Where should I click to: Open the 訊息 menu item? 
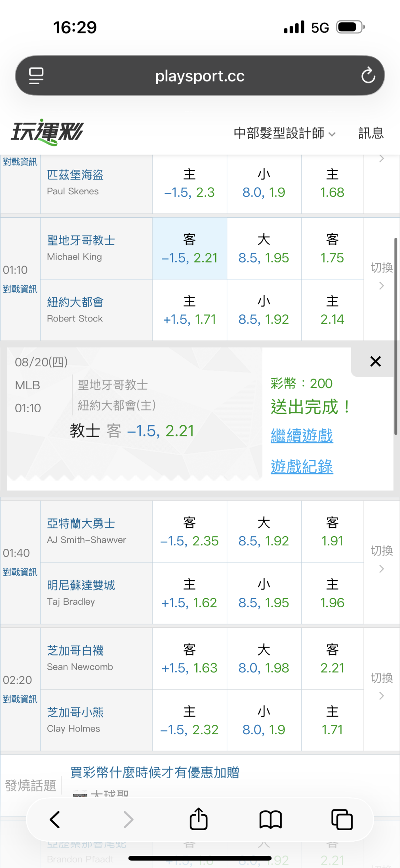tap(371, 133)
